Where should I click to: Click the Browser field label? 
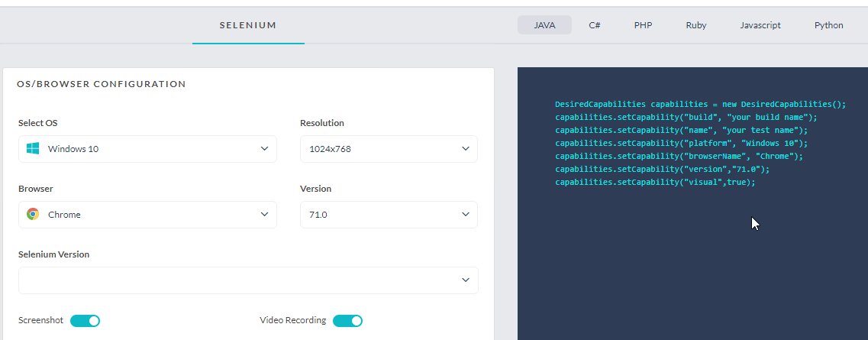pos(35,189)
